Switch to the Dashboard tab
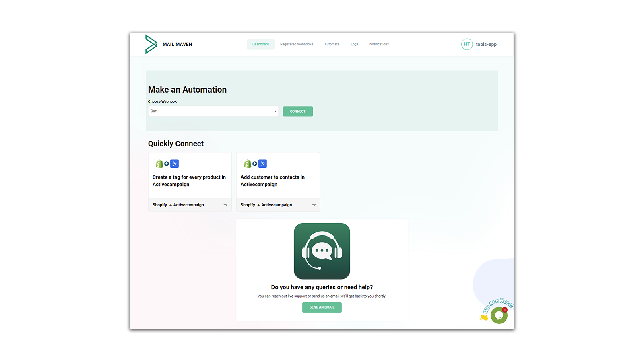The height and width of the screenshot is (362, 644). [260, 44]
